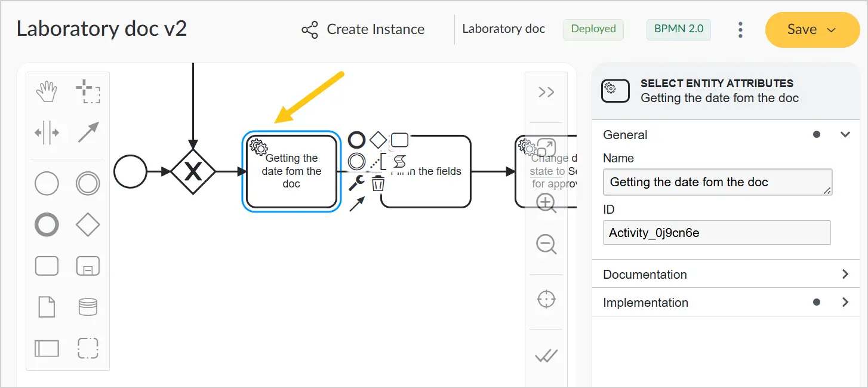Image resolution: width=868 pixels, height=388 pixels.
Task: Append gateway diamond from context pad
Action: 378,140
